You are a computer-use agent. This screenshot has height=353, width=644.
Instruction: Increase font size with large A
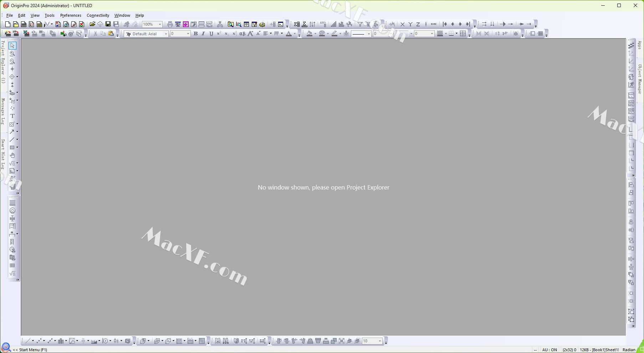[250, 33]
